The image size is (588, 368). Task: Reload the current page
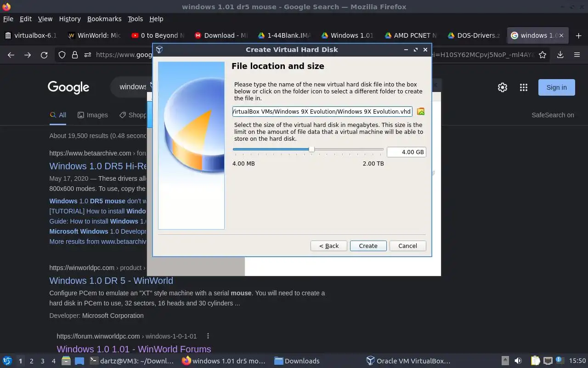click(44, 55)
